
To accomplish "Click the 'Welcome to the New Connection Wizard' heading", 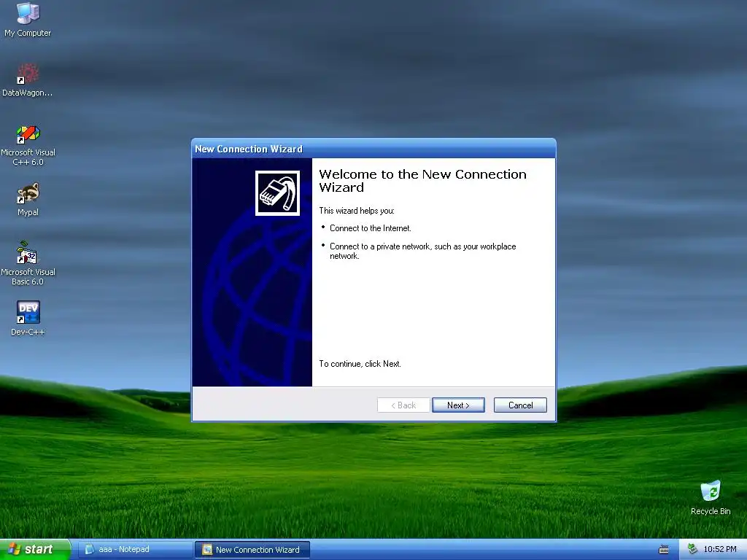I will (422, 181).
